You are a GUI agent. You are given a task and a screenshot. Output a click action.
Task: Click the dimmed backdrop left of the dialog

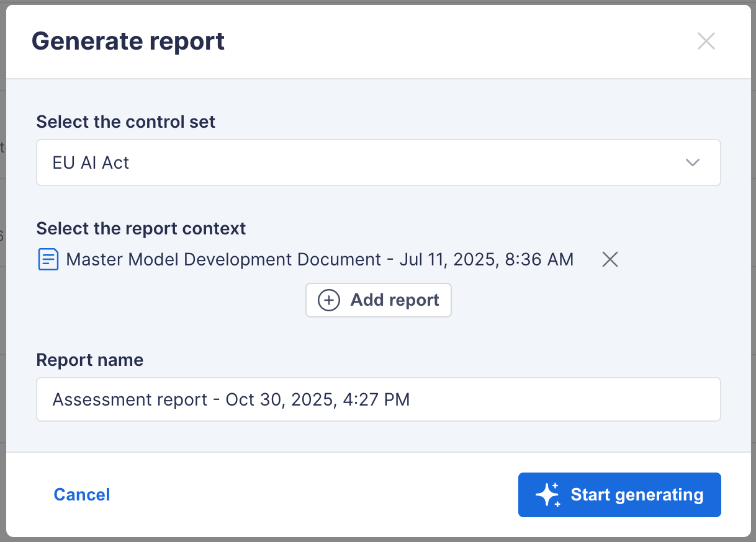(2, 310)
